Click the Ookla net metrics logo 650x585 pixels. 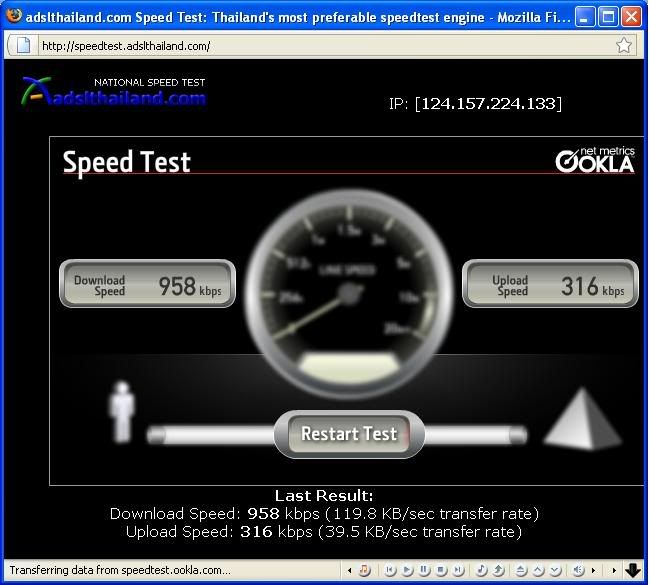coord(594,160)
